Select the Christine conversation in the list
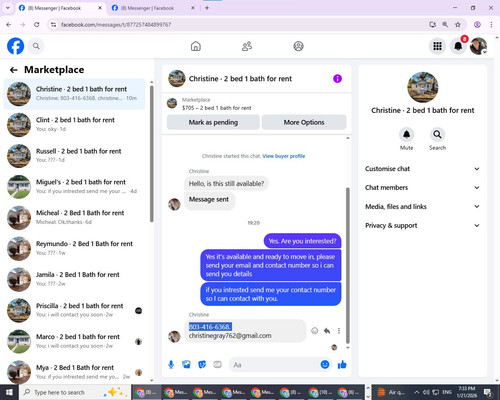This screenshot has height=400, width=500. tap(75, 94)
